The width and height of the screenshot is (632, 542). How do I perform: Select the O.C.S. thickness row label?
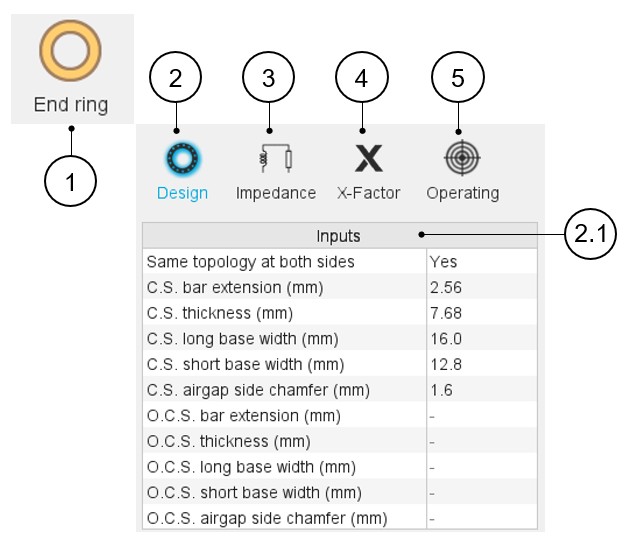coord(228,442)
